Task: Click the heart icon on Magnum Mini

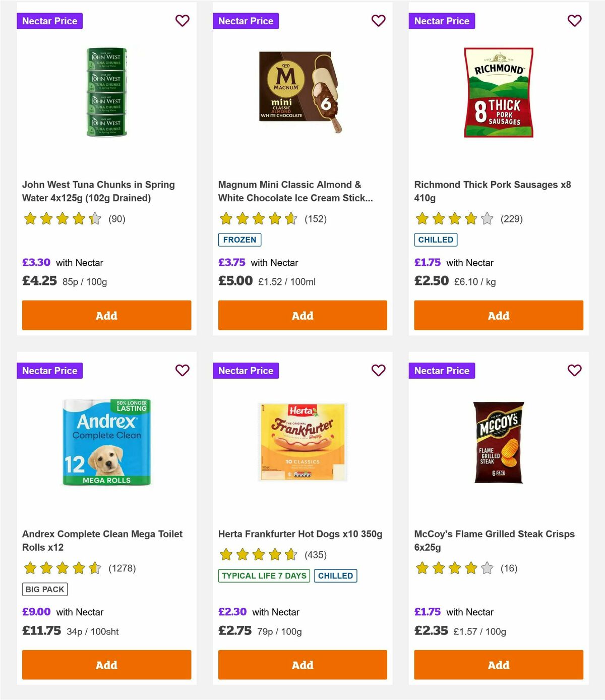Action: 378,21
